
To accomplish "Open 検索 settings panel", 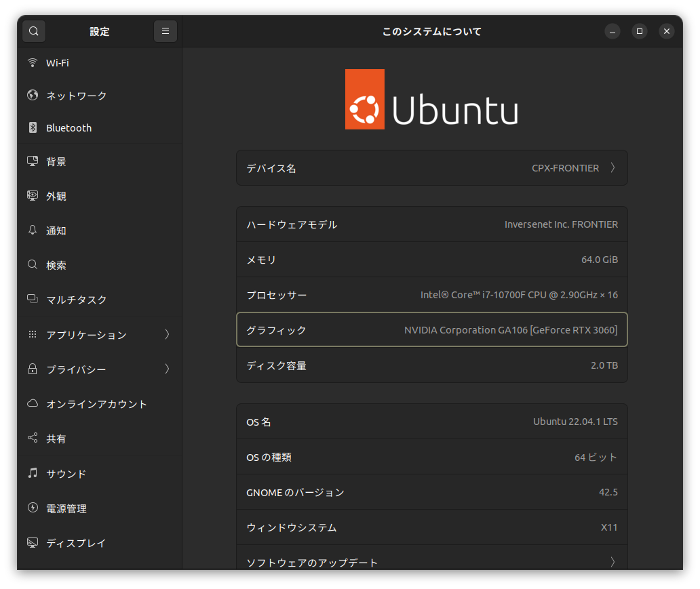I will (100, 265).
